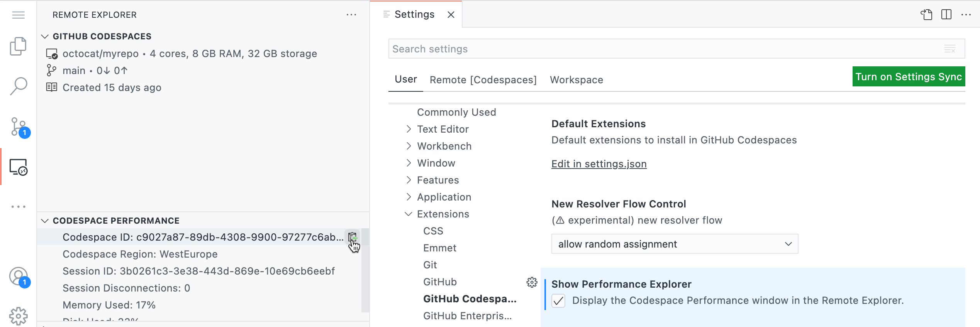Open New Resolver Flow Control dropdown
Viewport: 980px width, 327px height.
click(675, 244)
